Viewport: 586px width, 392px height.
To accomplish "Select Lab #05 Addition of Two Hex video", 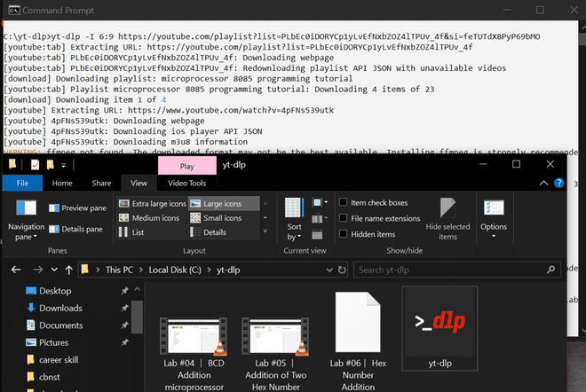I will click(275, 354).
